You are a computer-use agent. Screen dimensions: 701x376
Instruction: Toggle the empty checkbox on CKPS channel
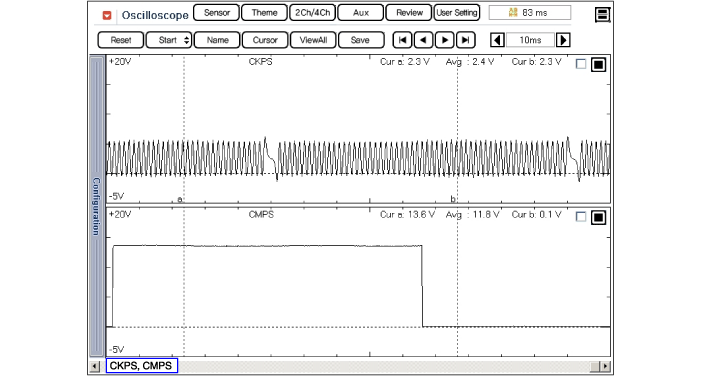[581, 64]
